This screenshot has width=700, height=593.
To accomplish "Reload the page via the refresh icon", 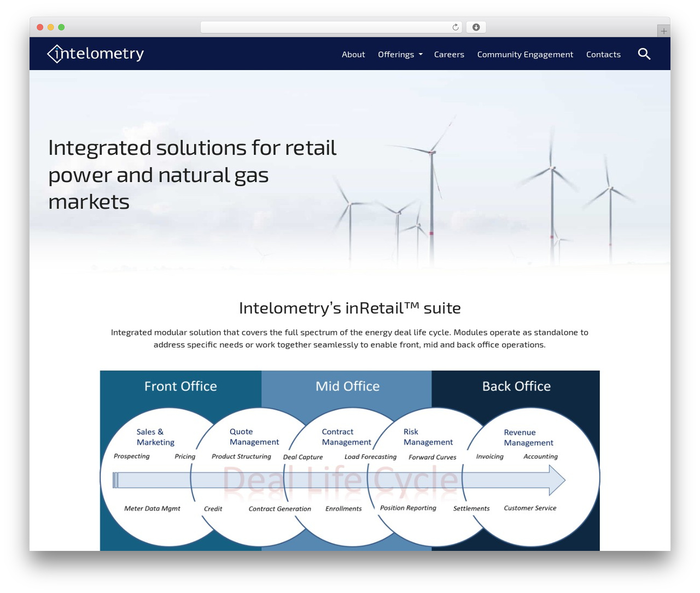I will point(456,27).
